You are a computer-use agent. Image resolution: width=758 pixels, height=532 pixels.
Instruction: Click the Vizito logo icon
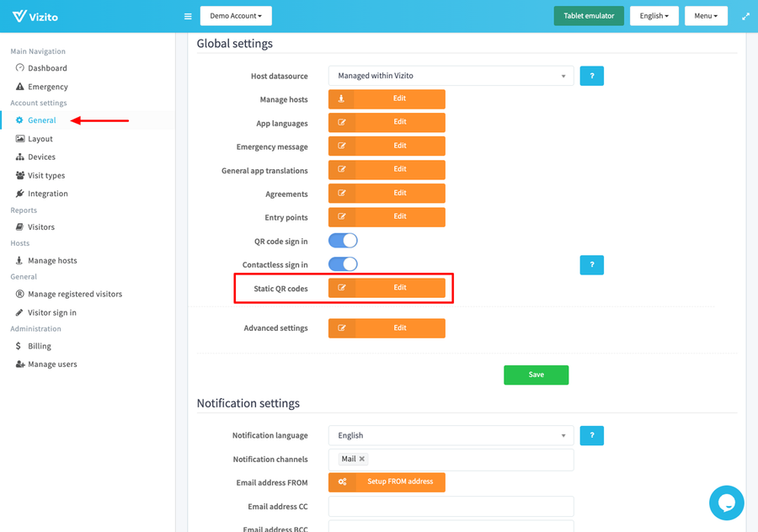pyautogui.click(x=19, y=16)
